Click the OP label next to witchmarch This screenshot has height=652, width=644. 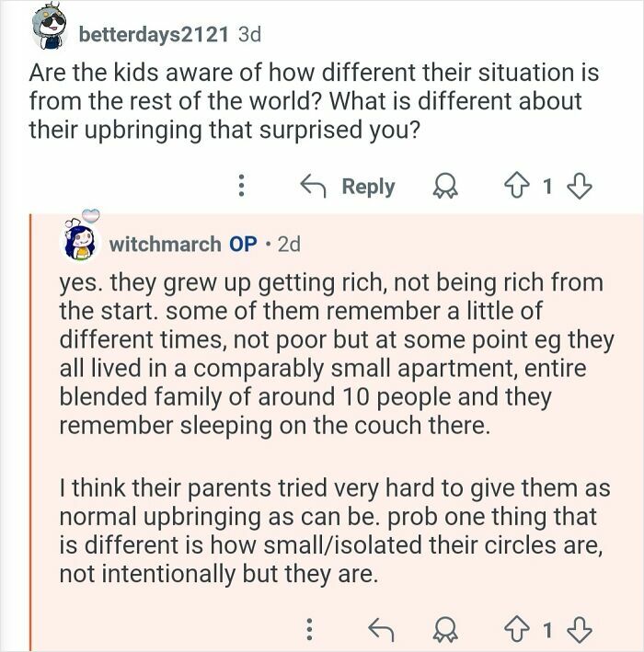pos(243,244)
